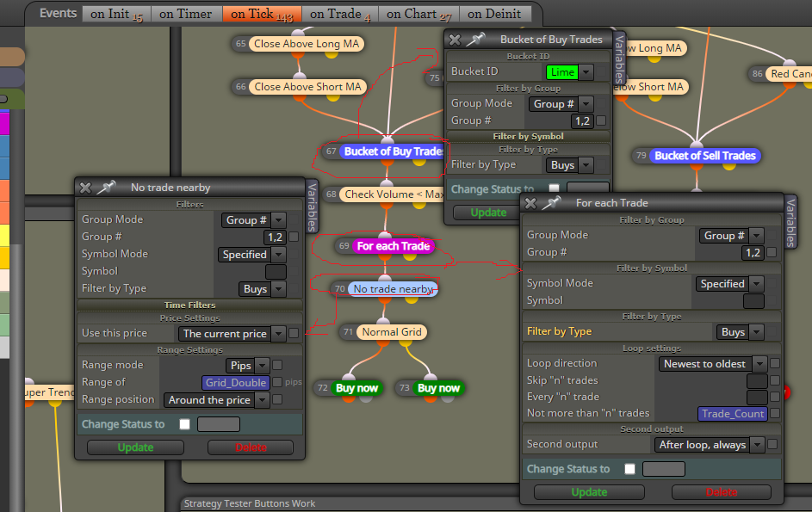
Task: Click the magenta swatch in left palette
Action: (4, 123)
